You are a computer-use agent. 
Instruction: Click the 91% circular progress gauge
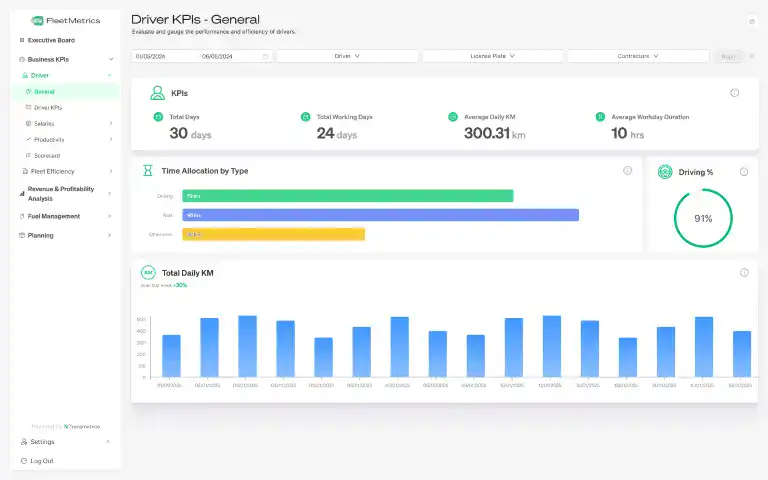(703, 218)
